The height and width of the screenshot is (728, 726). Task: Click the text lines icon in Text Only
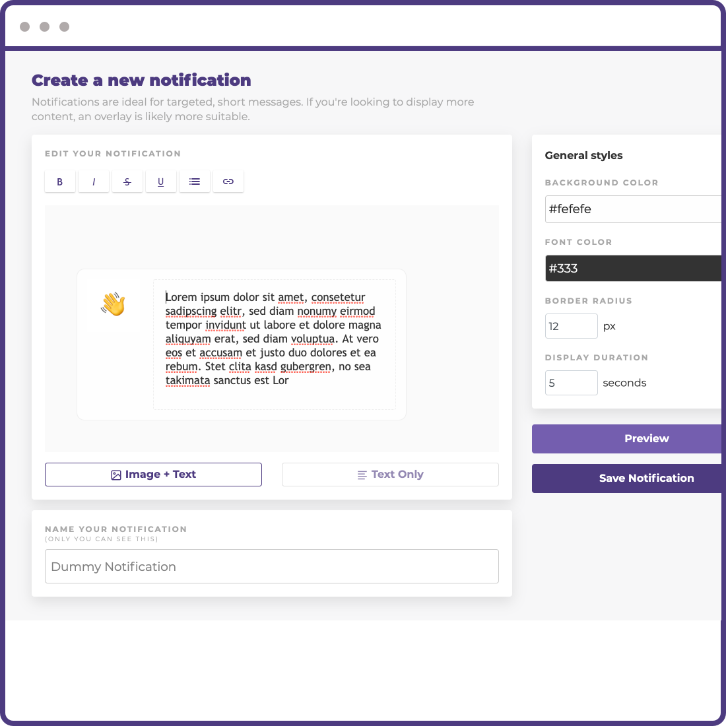coord(362,475)
